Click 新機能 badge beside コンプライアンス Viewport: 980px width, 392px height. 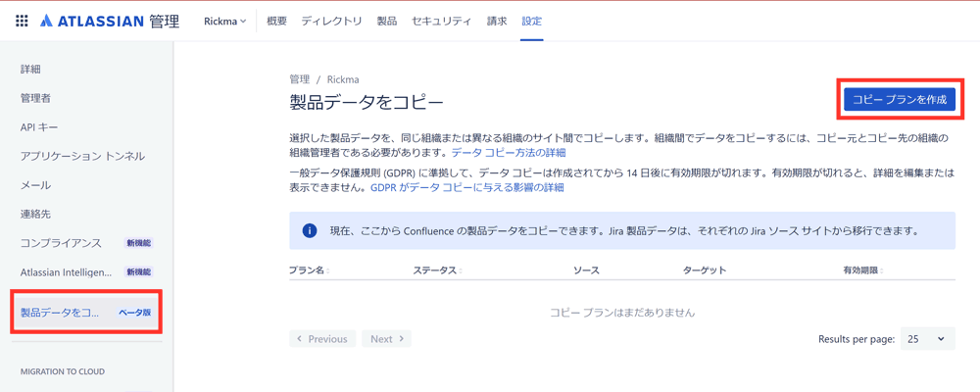click(x=139, y=243)
